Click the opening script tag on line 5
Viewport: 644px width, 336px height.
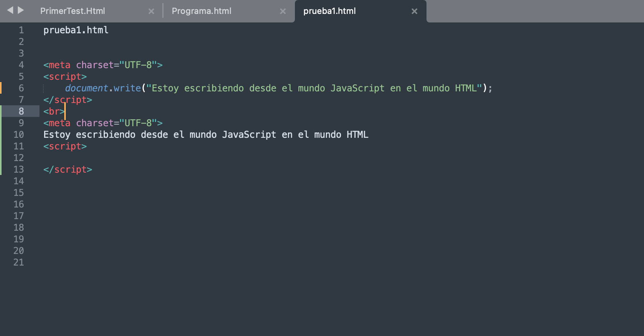click(65, 77)
